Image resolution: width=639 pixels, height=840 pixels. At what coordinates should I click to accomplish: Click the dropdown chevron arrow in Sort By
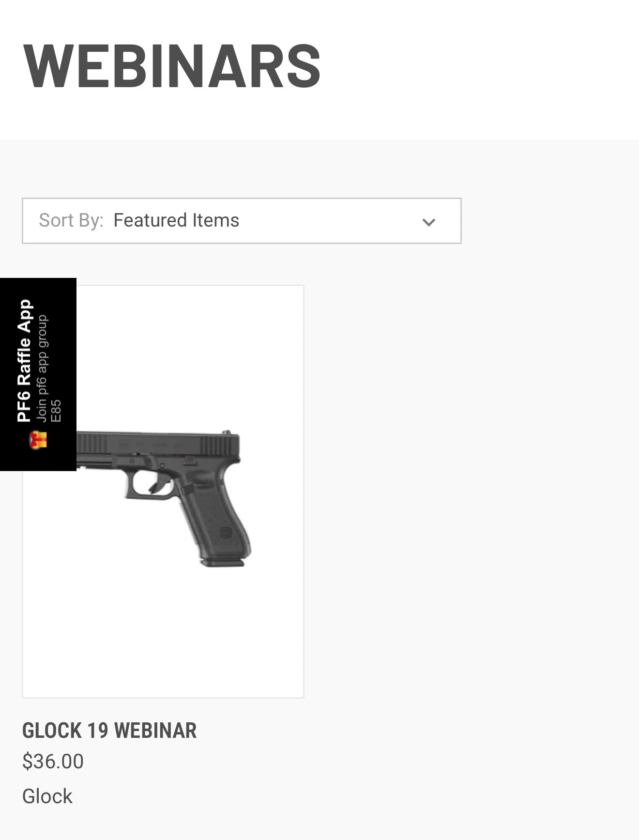point(428,222)
